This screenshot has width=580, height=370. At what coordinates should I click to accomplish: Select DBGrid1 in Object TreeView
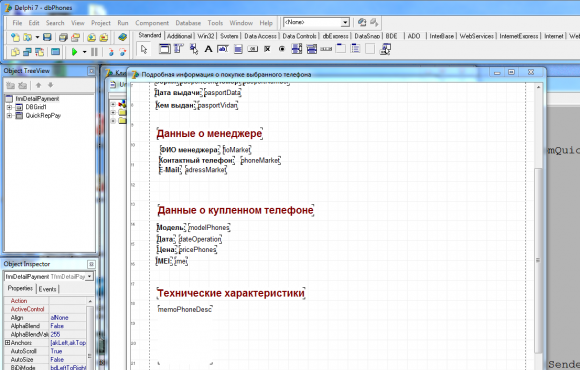(x=36, y=107)
